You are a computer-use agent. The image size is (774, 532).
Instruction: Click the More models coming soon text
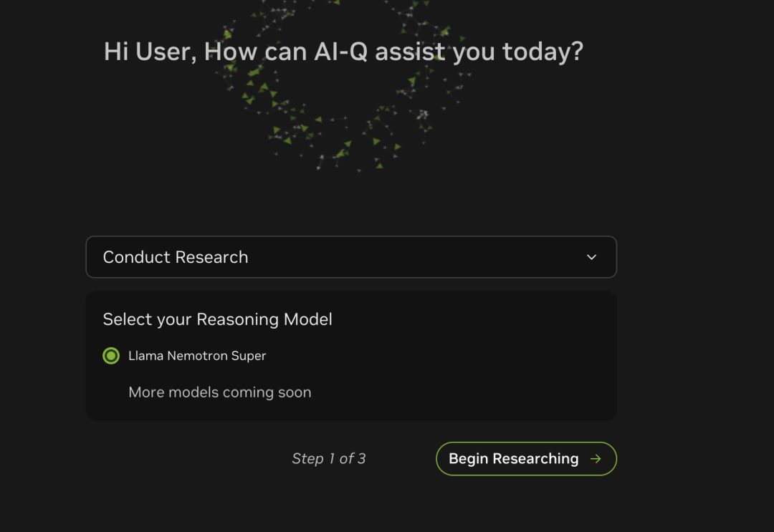pyautogui.click(x=220, y=392)
